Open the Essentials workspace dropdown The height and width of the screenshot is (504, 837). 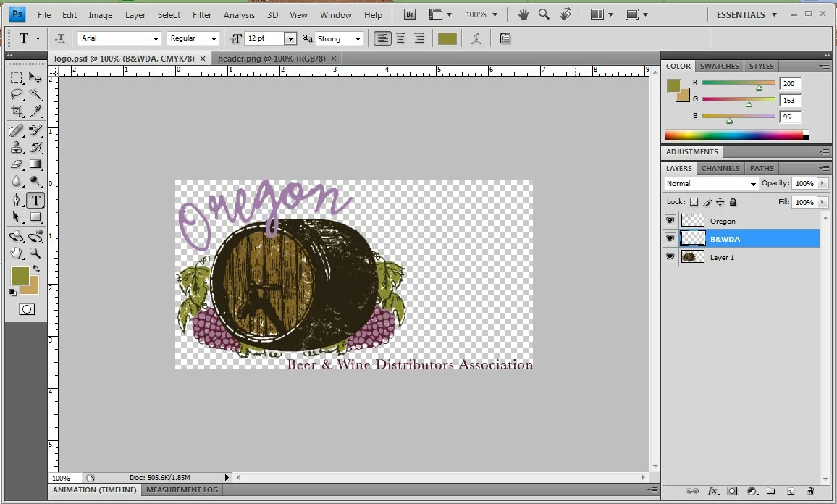coord(746,15)
